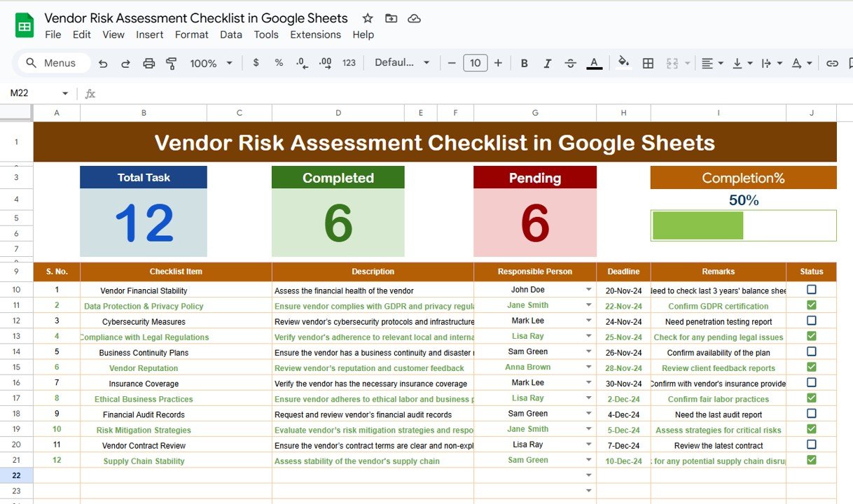The height and width of the screenshot is (504, 853).
Task: Check status box for Business Continuity Plans
Action: click(x=812, y=351)
